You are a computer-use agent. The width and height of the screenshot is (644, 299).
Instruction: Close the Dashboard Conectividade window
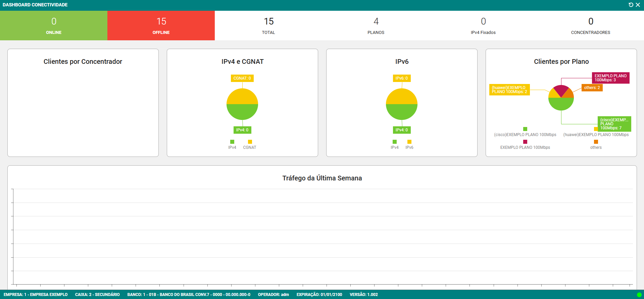pyautogui.click(x=638, y=5)
